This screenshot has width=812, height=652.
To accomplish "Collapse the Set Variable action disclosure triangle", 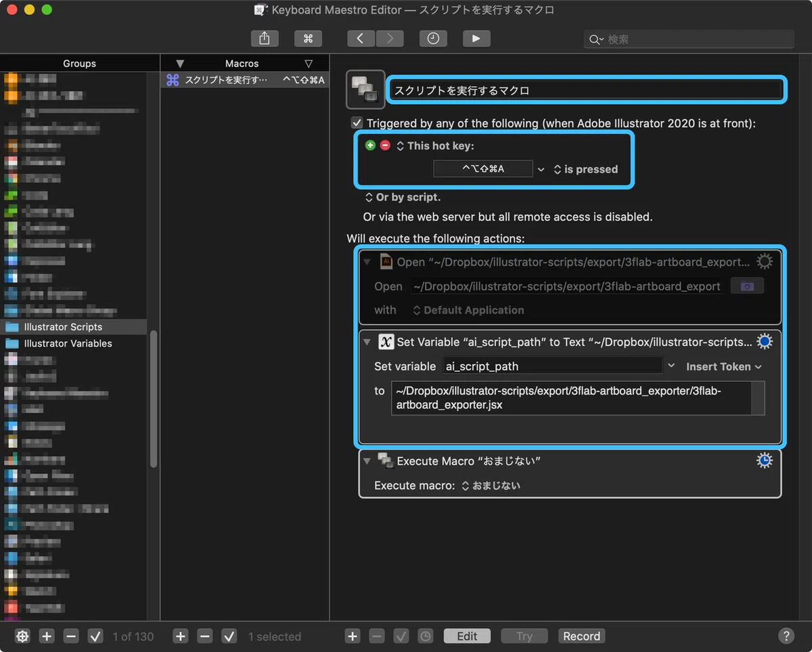I will pyautogui.click(x=367, y=342).
